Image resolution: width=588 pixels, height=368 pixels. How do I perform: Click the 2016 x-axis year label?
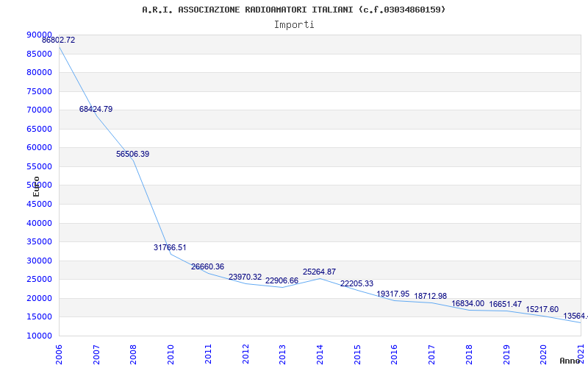pos(394,354)
